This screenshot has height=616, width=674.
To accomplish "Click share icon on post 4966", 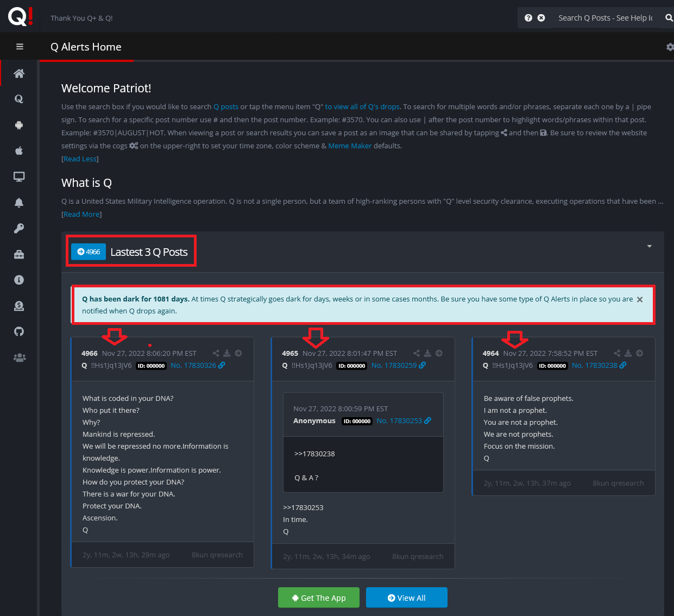I will click(x=216, y=353).
